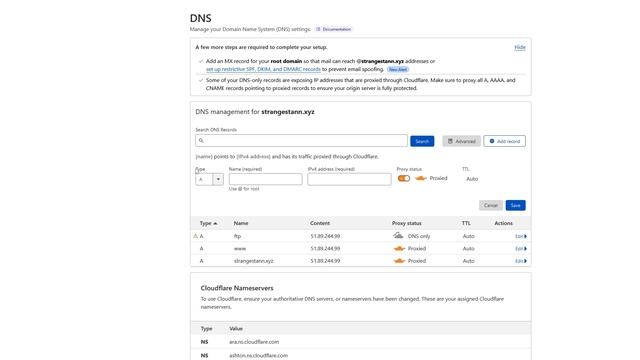Click the TTL column header
The height and width of the screenshot is (360, 640).
click(x=466, y=223)
